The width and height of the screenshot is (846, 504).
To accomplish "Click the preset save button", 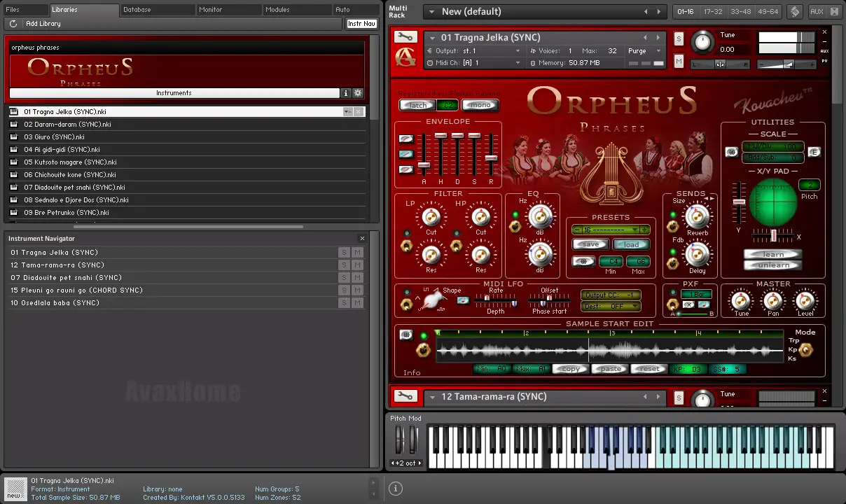I will tap(590, 244).
